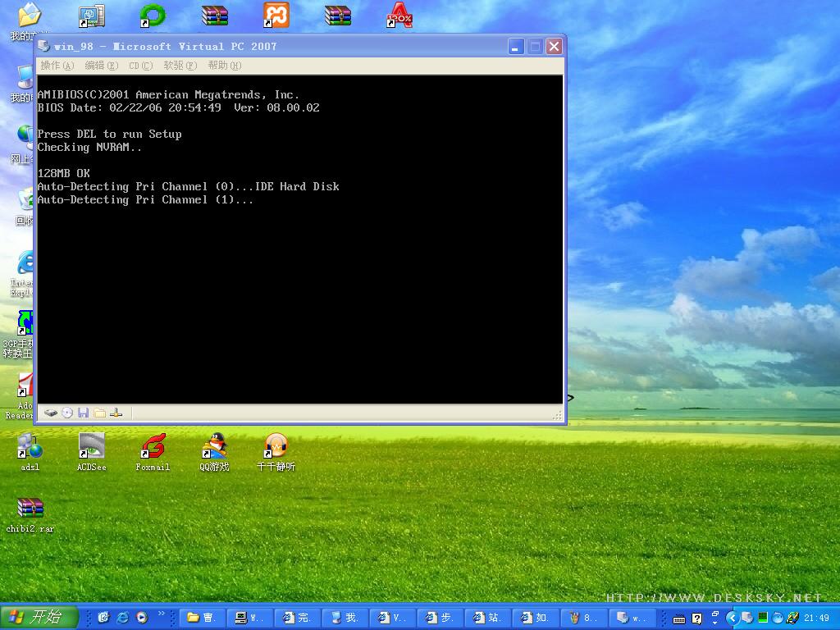Click the floppy disk status icon
Viewport: 840px width, 630px height.
coord(83,413)
